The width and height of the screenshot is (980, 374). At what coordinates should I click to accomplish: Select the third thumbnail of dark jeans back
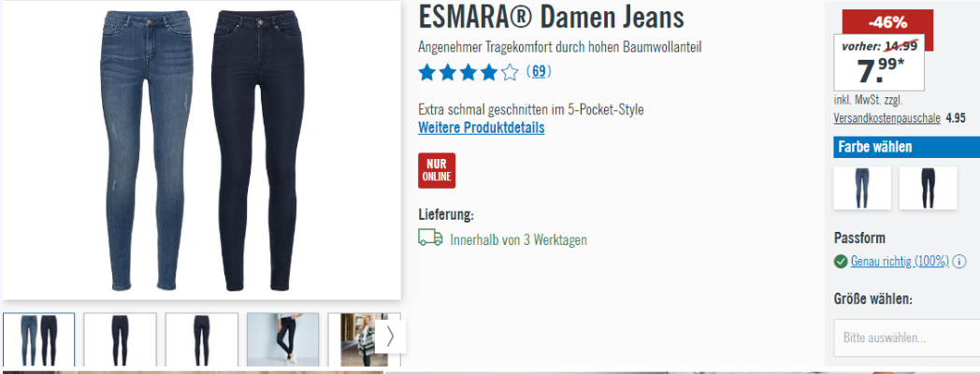click(x=201, y=339)
